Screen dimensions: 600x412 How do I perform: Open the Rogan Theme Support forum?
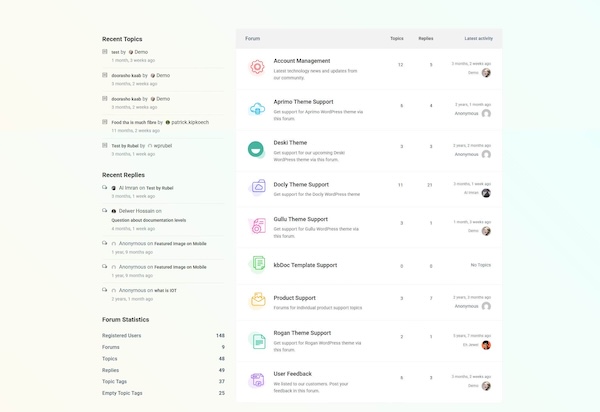(x=302, y=333)
